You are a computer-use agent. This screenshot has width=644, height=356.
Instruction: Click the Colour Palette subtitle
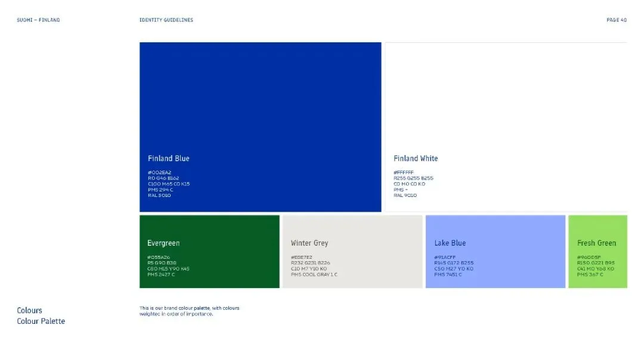pyautogui.click(x=41, y=321)
